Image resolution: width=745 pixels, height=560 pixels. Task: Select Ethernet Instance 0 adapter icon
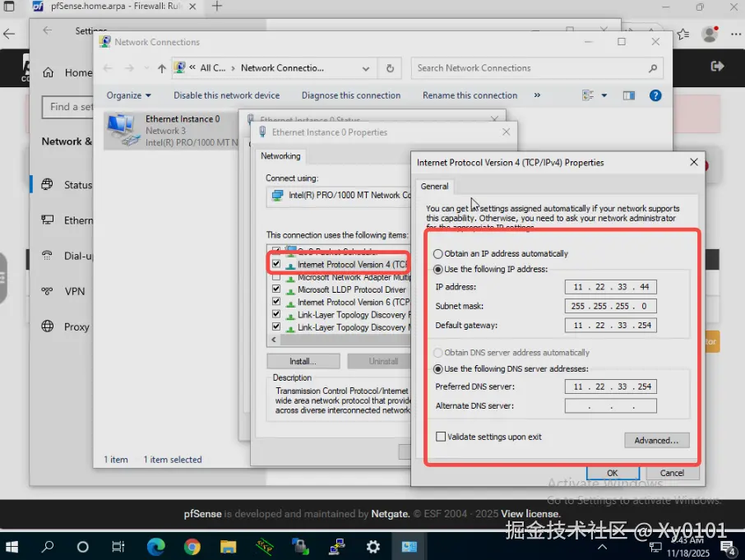pyautogui.click(x=122, y=130)
